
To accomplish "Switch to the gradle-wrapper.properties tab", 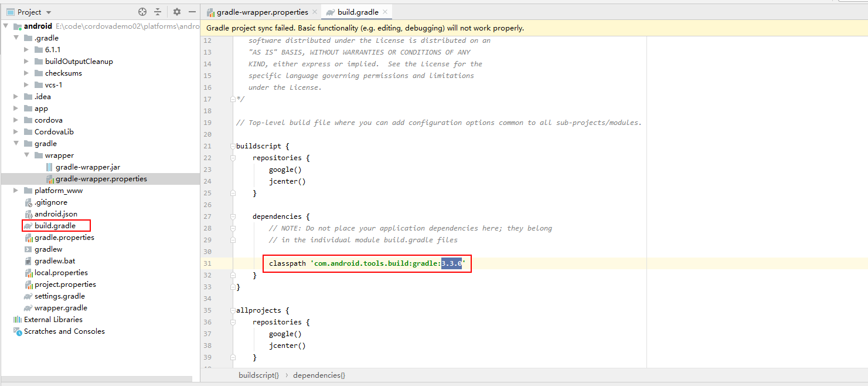I will tap(261, 11).
